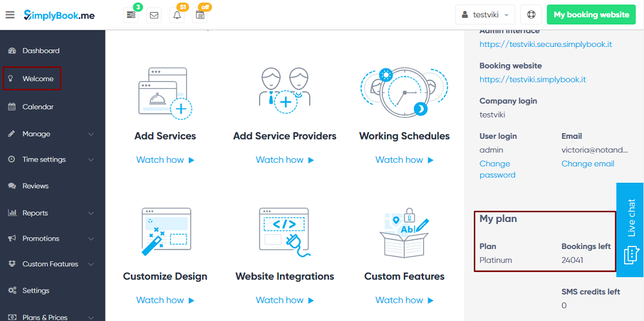Open the envelope messages icon
The width and height of the screenshot is (644, 321).
pos(154,15)
